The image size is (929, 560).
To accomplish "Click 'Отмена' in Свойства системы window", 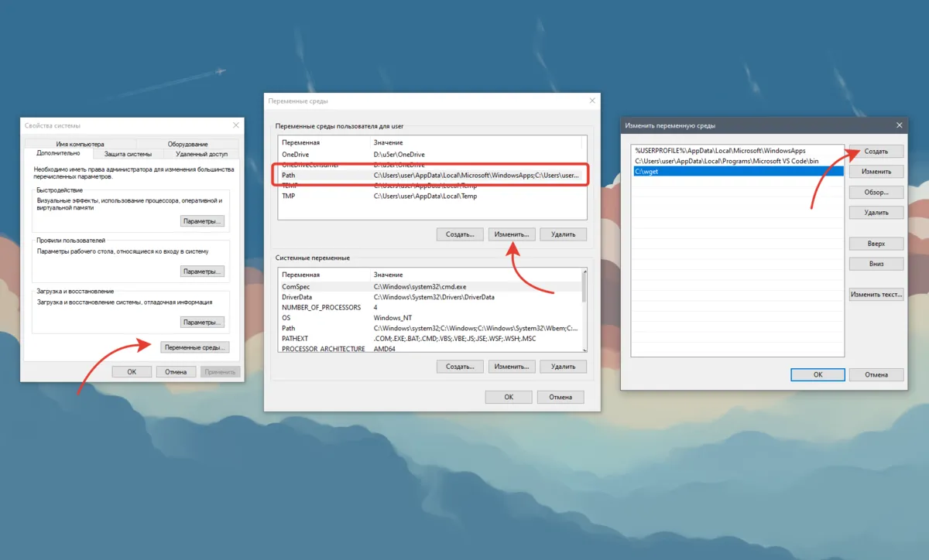I will coord(176,372).
